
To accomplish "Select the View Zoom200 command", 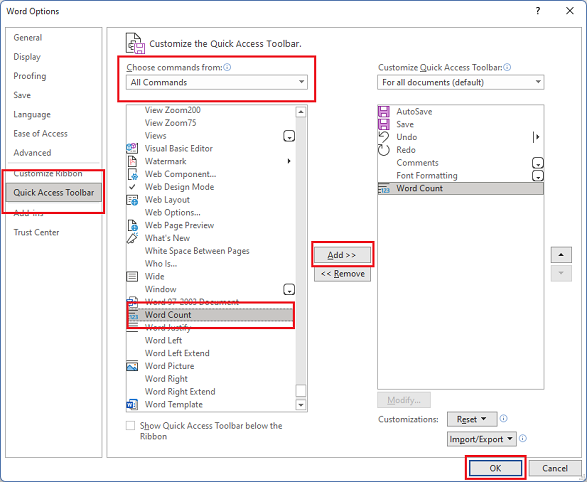I will tap(211, 110).
